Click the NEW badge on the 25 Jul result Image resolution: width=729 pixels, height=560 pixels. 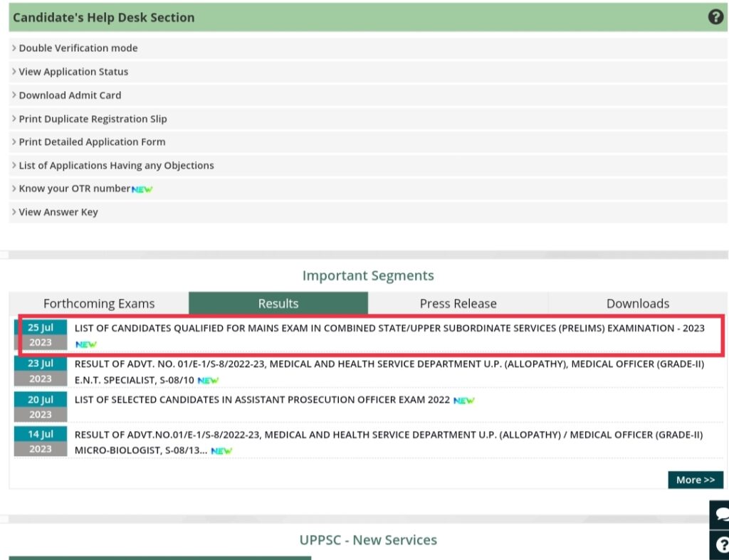pos(85,344)
